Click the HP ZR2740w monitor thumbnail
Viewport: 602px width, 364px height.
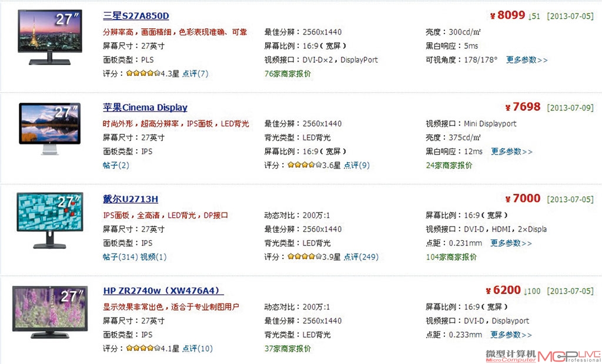50,312
